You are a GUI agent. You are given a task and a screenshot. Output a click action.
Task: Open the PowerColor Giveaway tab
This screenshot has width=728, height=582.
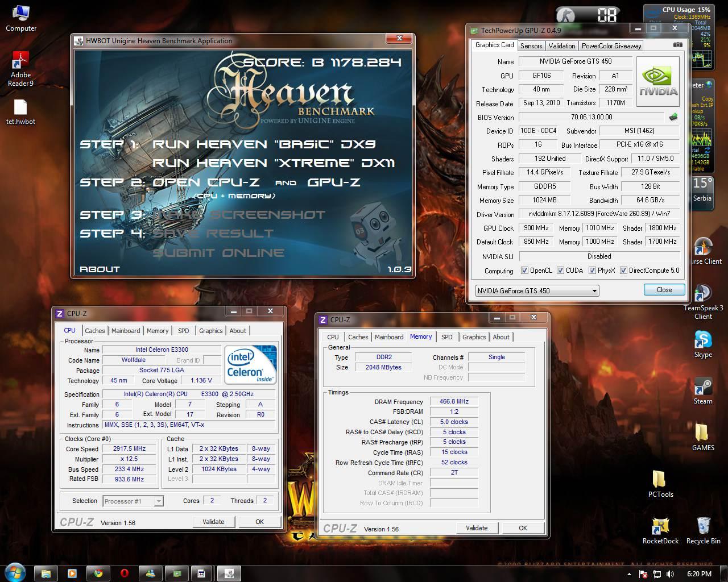coord(611,46)
